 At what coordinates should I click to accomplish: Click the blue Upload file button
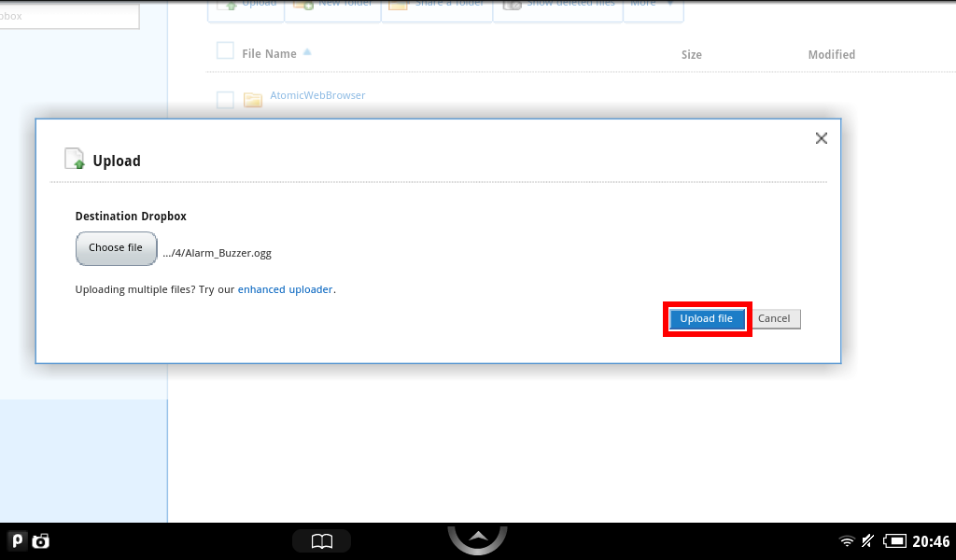pyautogui.click(x=707, y=319)
